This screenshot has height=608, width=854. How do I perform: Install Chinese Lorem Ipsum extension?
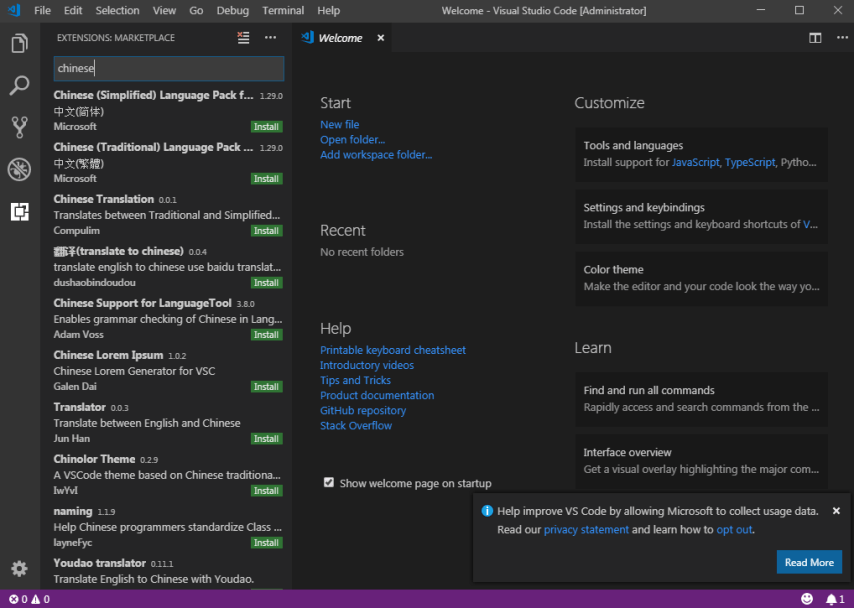pyautogui.click(x=266, y=387)
